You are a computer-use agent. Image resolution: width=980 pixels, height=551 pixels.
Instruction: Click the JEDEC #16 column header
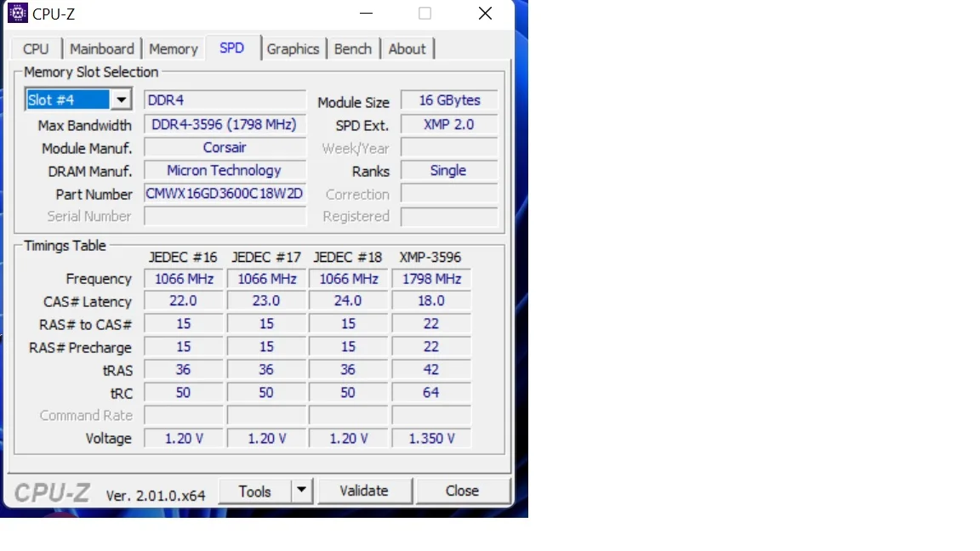pyautogui.click(x=183, y=258)
